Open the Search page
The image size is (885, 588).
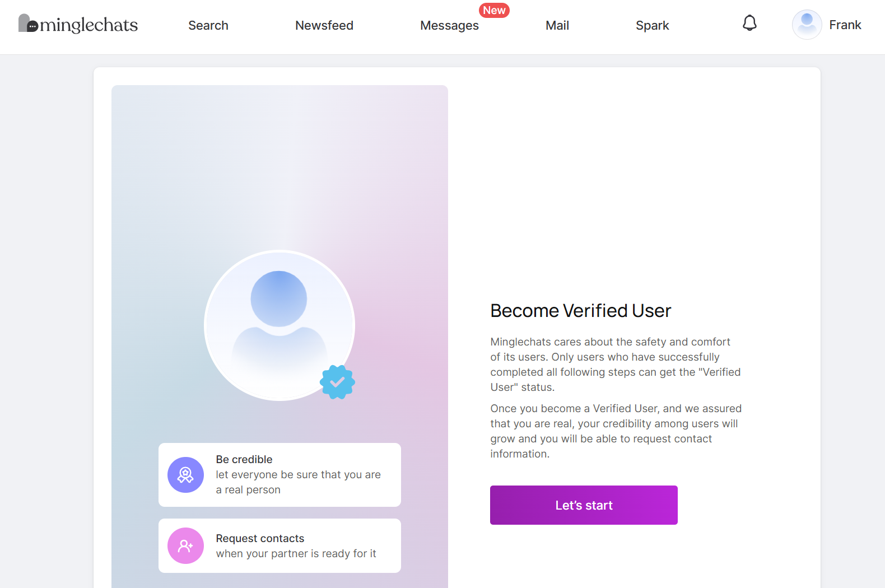pos(208,26)
